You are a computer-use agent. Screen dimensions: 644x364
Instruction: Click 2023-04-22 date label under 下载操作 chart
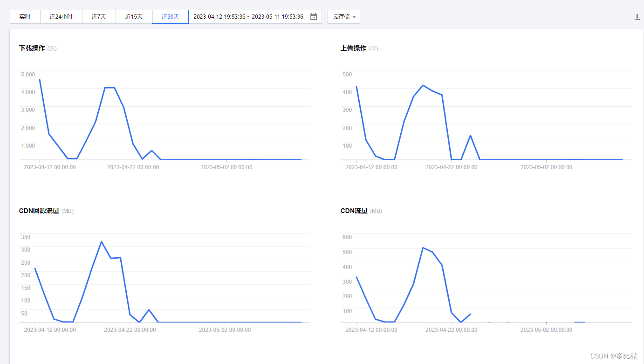(x=133, y=167)
